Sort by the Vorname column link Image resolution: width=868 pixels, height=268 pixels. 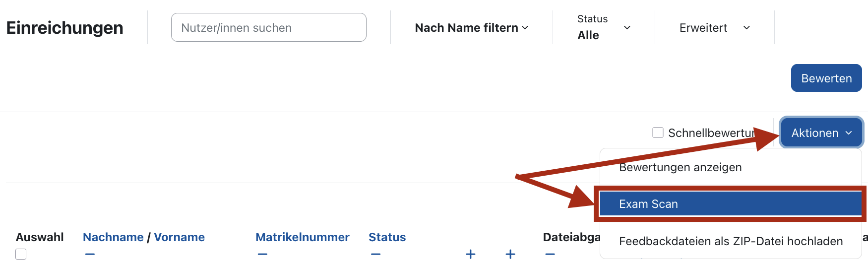pyautogui.click(x=179, y=237)
